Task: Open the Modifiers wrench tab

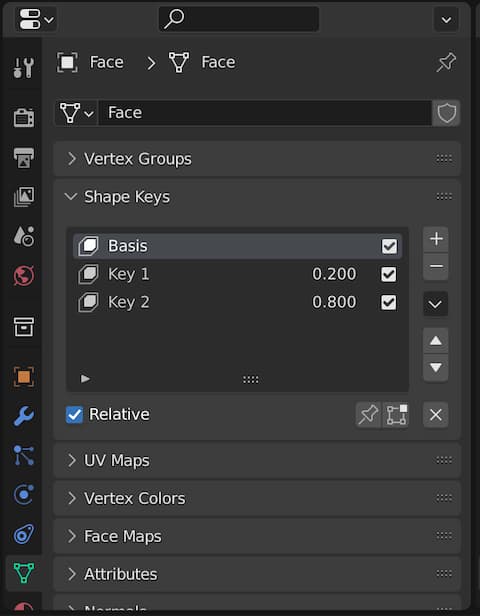Action: [24, 416]
